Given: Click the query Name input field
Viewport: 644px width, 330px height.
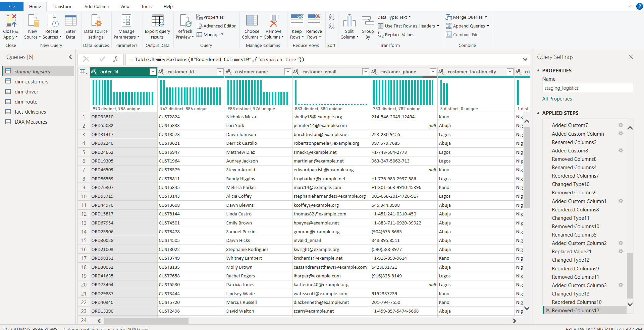Looking at the screenshot, I should 588,88.
